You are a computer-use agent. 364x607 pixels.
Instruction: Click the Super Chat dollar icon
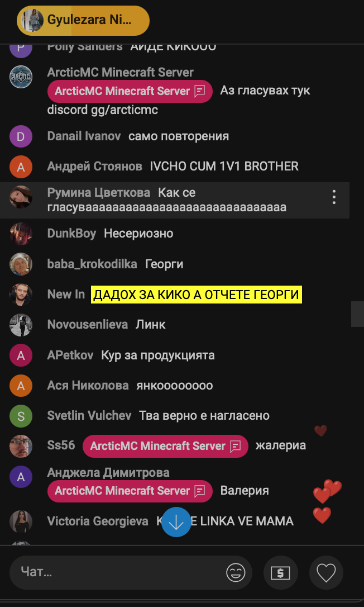click(x=280, y=572)
